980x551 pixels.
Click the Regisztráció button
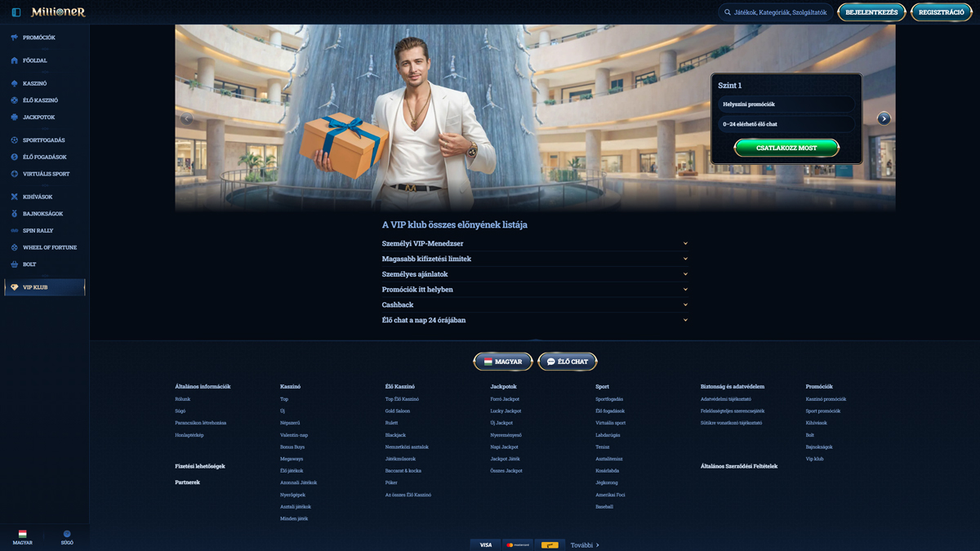[x=941, y=12]
